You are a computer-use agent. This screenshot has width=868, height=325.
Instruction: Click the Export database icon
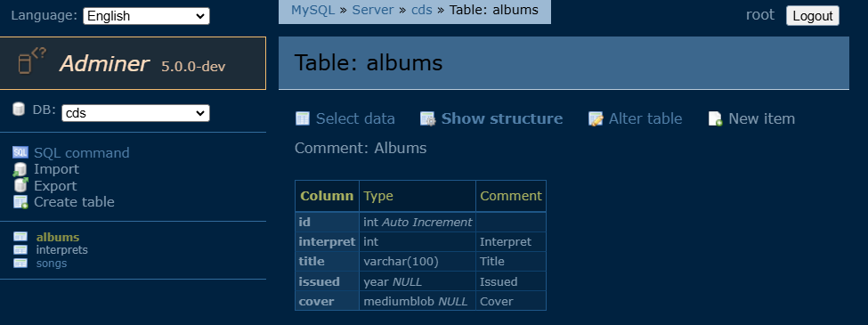[x=20, y=185]
